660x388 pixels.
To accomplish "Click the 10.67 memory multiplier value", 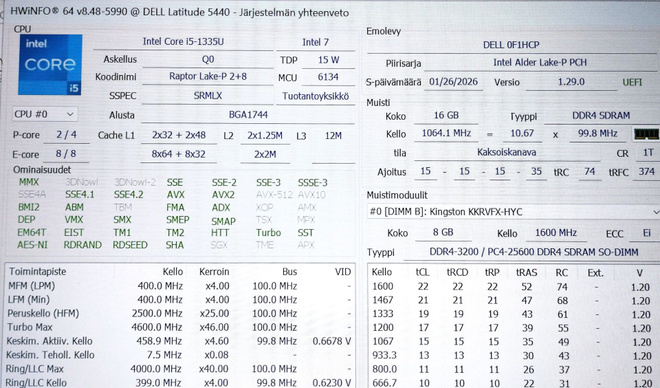I will click(x=522, y=133).
